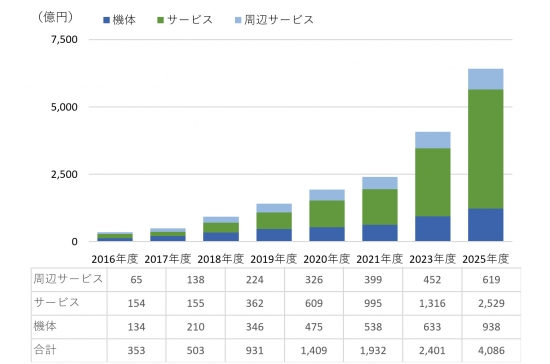This screenshot has width=550, height=364.
Task: Click the table cell showing 134
Action: click(136, 327)
